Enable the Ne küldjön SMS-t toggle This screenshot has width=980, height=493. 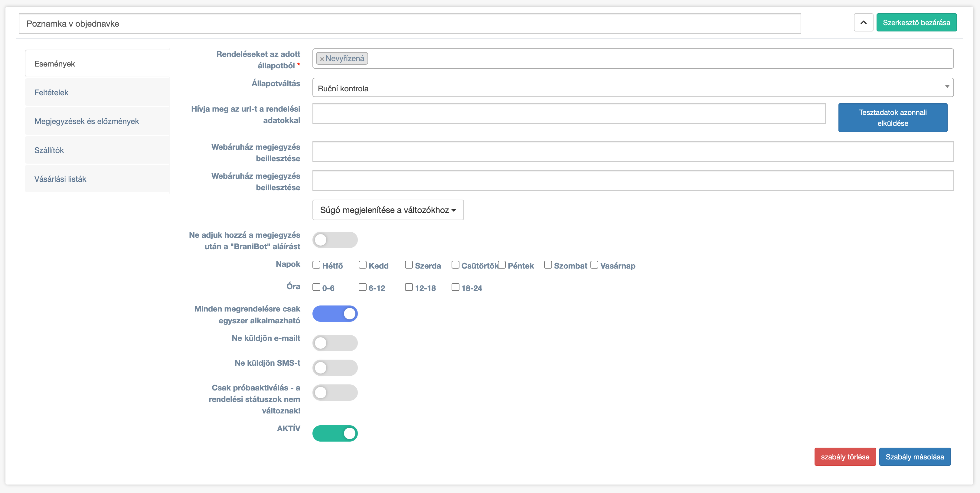(335, 367)
